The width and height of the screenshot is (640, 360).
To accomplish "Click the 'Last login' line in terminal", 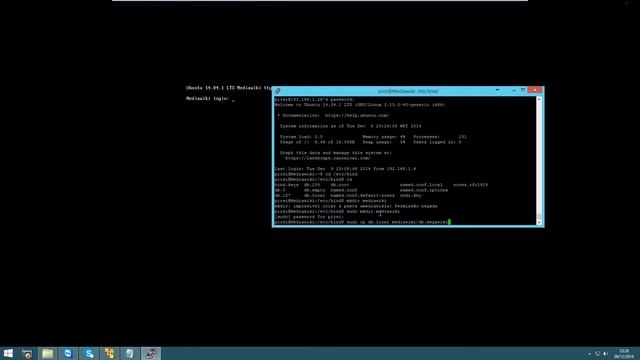I will (345, 169).
